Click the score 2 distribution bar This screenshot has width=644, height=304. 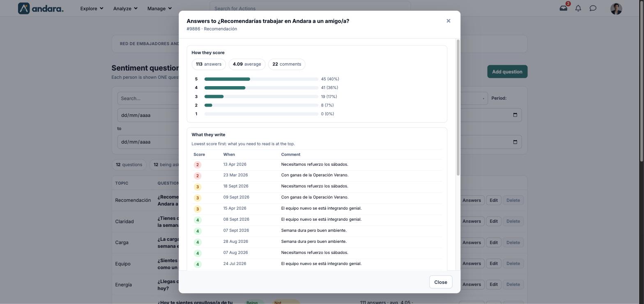261,105
